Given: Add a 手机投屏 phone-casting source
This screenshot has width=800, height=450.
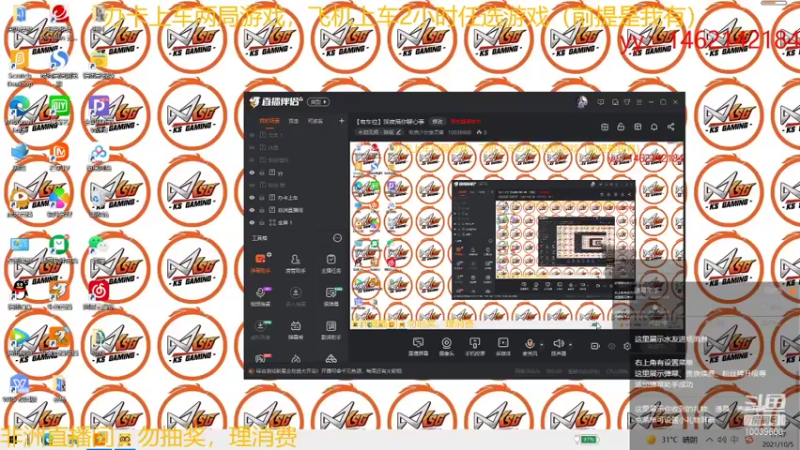Looking at the screenshot, I should click(x=474, y=346).
